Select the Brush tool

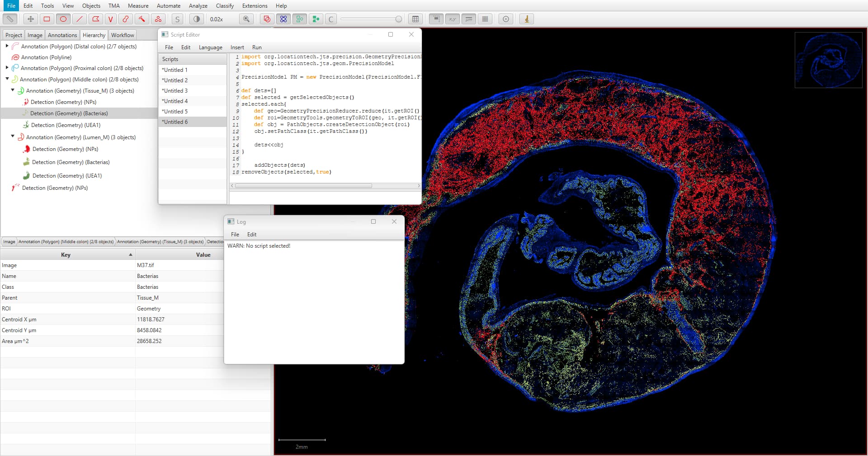(126, 19)
